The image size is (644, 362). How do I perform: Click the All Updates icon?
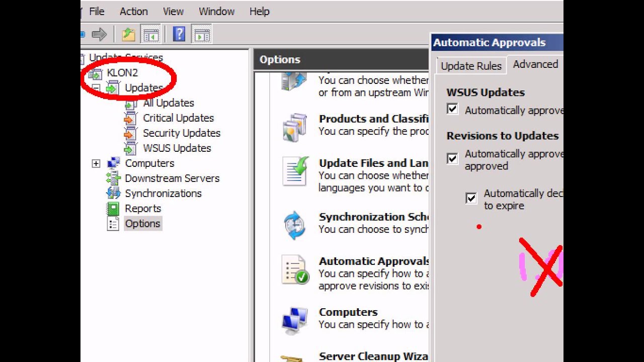point(131,103)
